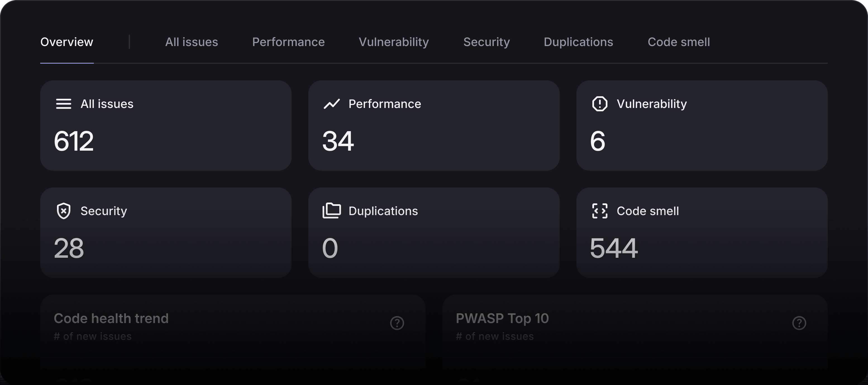Switch to the Vulnerability tab
This screenshot has height=385, width=868.
tap(394, 42)
